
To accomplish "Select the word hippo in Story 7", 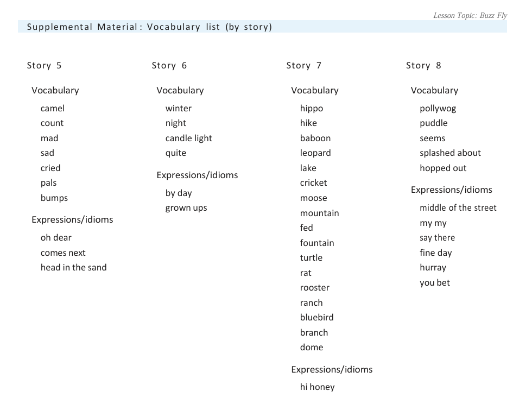I will coord(311,109).
